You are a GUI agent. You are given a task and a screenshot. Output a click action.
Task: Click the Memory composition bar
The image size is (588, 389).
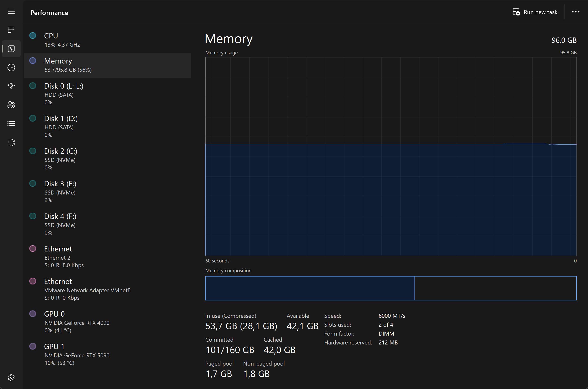pyautogui.click(x=391, y=288)
